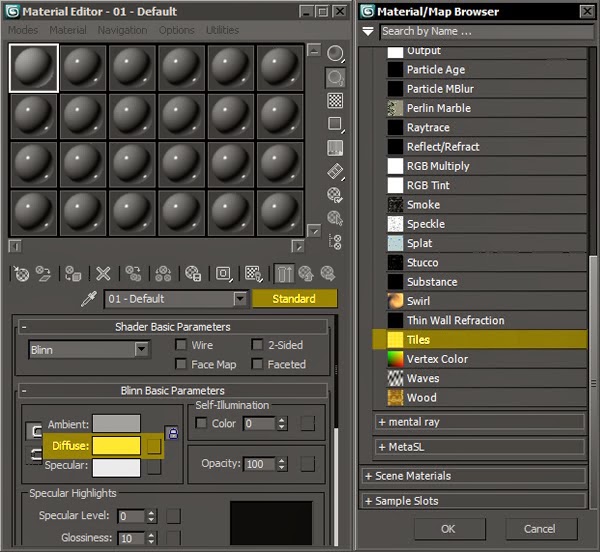Screen dimensions: 600x552
Task: Click Assign Material to Selection icon
Action: [73, 274]
